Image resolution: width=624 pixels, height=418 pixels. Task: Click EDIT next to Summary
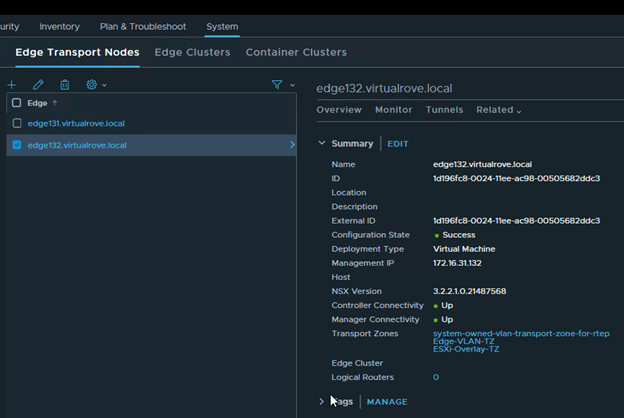coord(398,144)
